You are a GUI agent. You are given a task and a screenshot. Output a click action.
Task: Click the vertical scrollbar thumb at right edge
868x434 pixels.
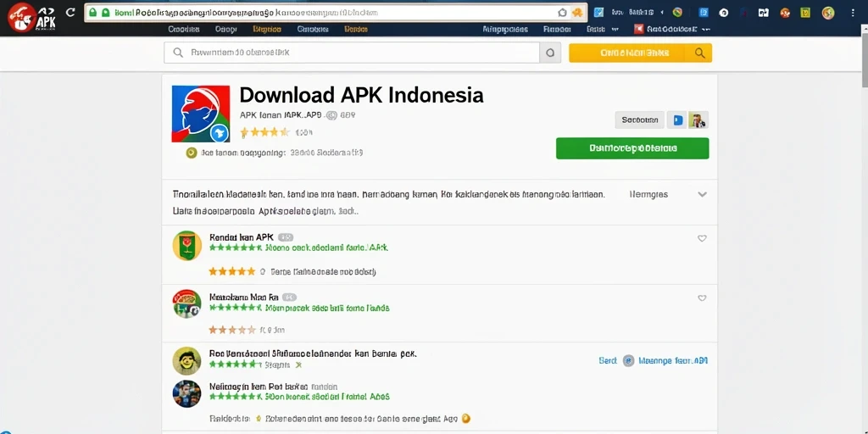click(864, 61)
